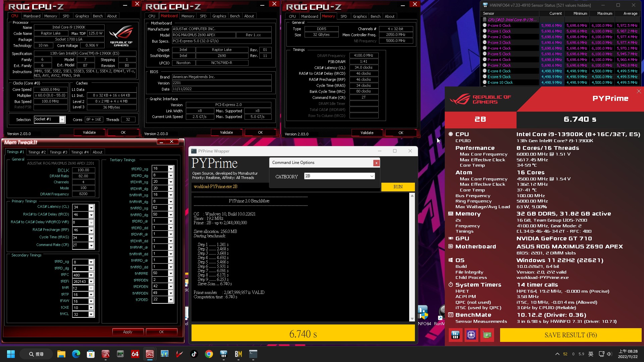Viewport: 644px width, 362px height.
Task: Open tRDRD_sg value dropdown
Action: click(x=171, y=169)
